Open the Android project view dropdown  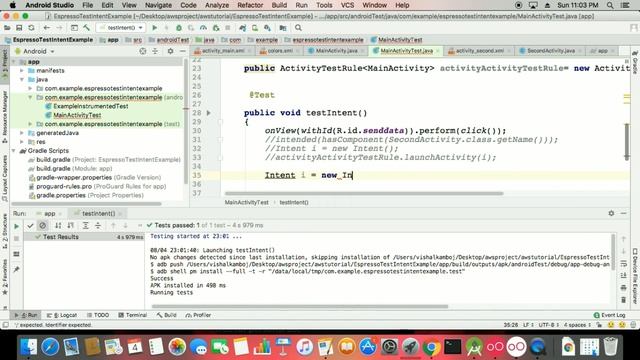point(35,51)
